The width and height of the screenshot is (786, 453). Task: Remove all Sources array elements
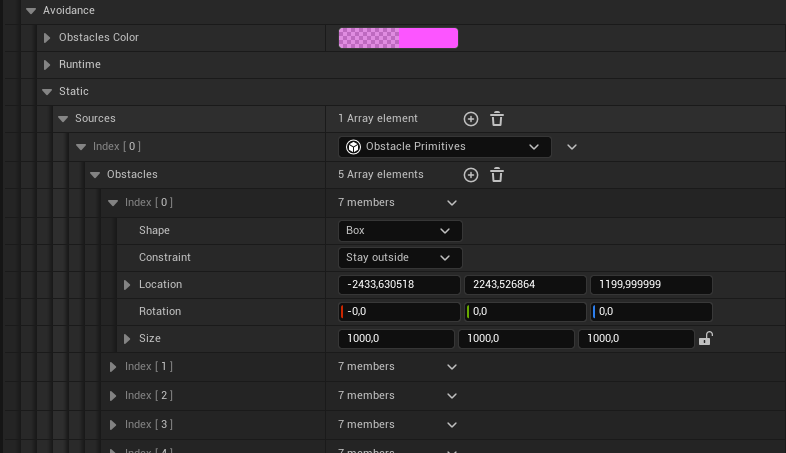pos(497,119)
